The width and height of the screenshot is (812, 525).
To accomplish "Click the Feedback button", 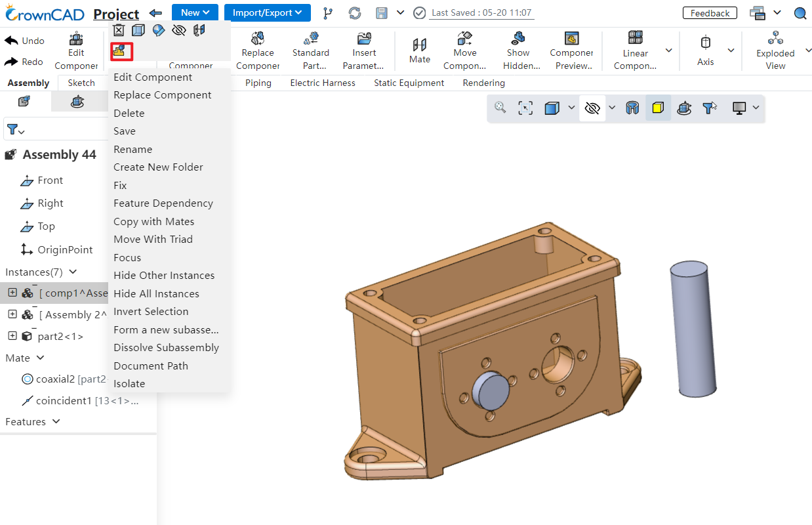I will point(710,13).
